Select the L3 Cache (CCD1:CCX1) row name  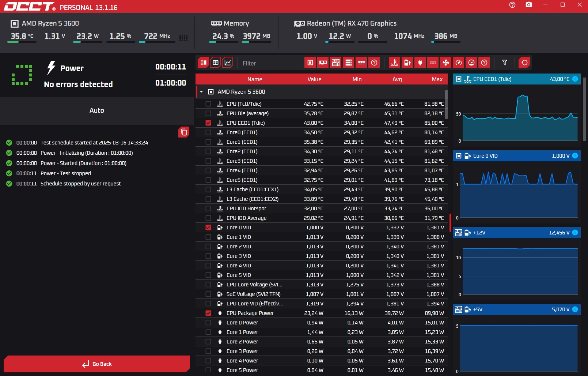pyautogui.click(x=253, y=189)
